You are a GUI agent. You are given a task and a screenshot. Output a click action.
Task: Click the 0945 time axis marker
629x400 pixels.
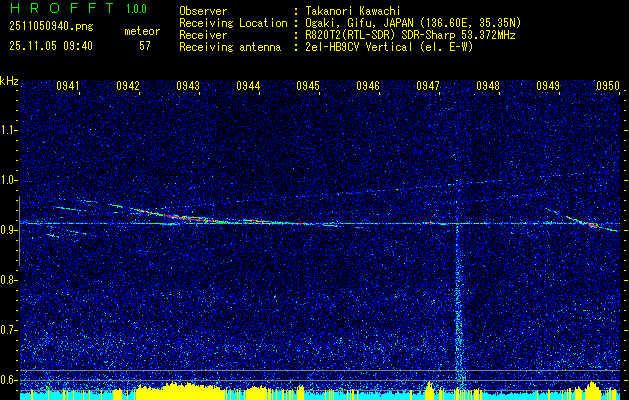pos(308,86)
